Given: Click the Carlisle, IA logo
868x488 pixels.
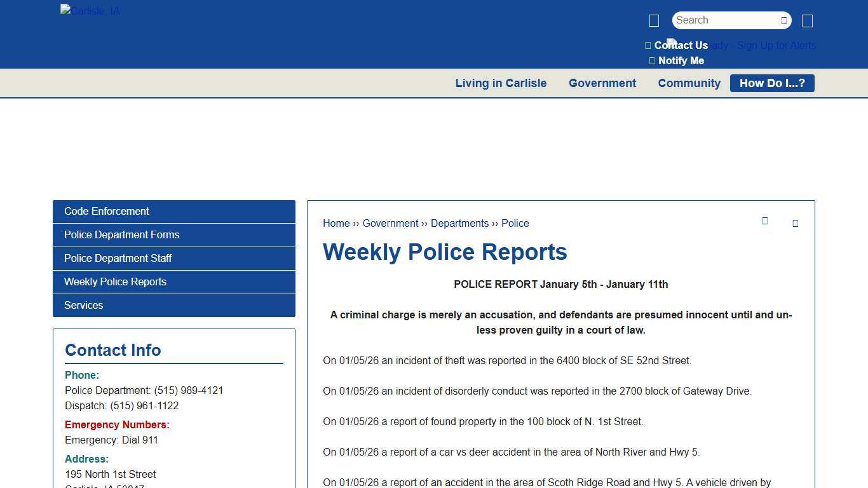Looking at the screenshot, I should 90,11.
